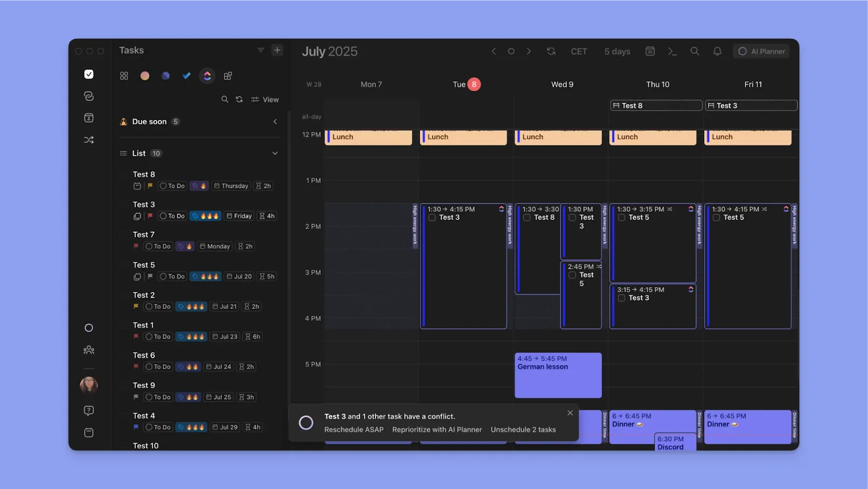Change the Friday due date of Test 3

coord(239,216)
